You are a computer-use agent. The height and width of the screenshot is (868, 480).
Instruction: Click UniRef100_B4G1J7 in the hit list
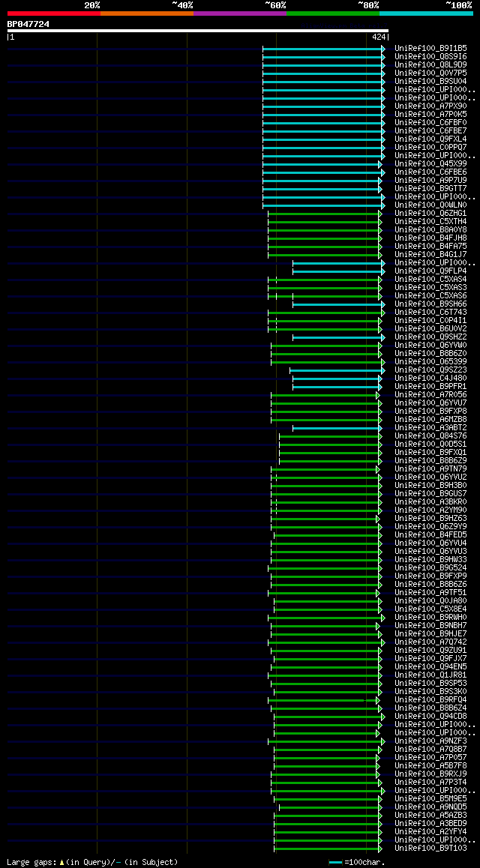pos(430,255)
